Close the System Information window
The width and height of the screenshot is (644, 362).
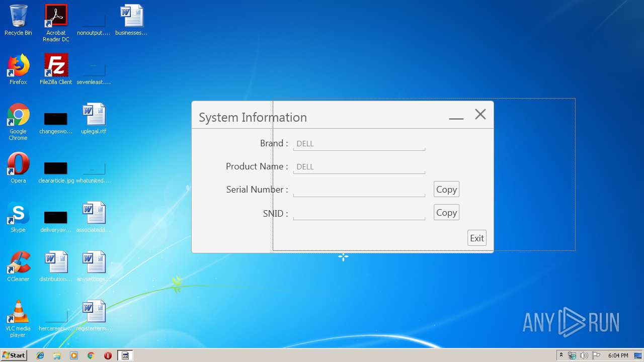(480, 115)
